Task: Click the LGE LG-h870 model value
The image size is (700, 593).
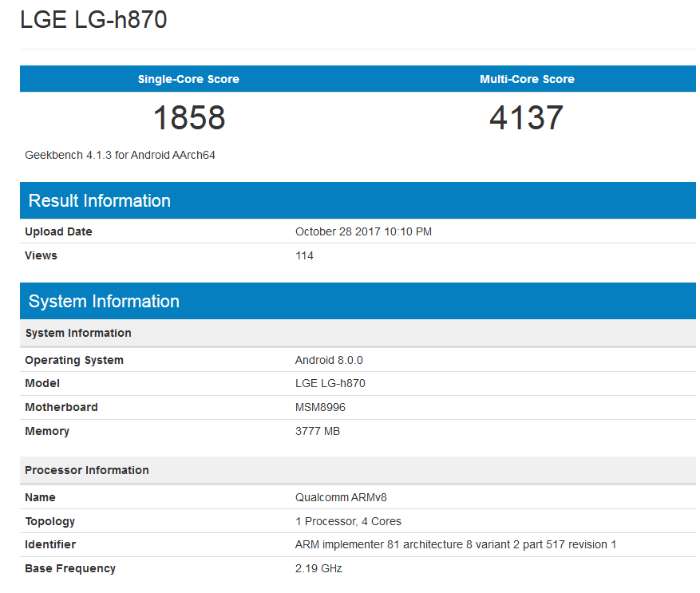Action: [x=330, y=383]
